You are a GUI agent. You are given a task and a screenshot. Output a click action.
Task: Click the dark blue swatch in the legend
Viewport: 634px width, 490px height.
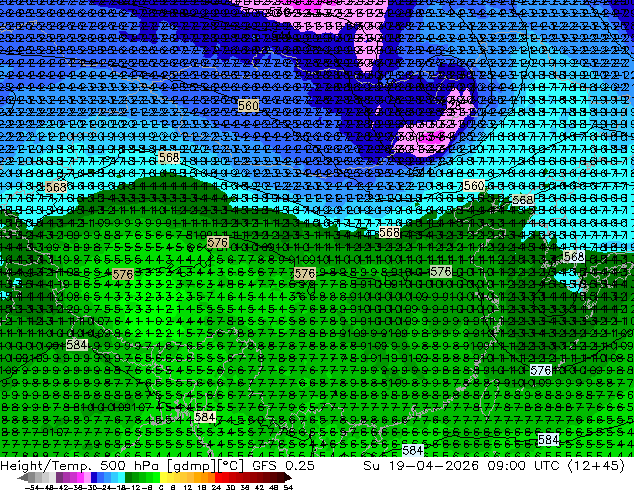[94, 478]
